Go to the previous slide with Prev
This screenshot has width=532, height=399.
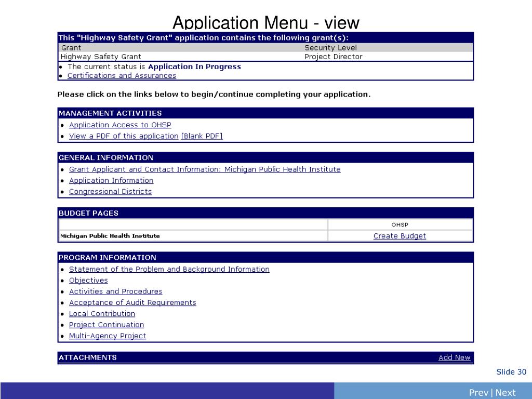tap(478, 393)
